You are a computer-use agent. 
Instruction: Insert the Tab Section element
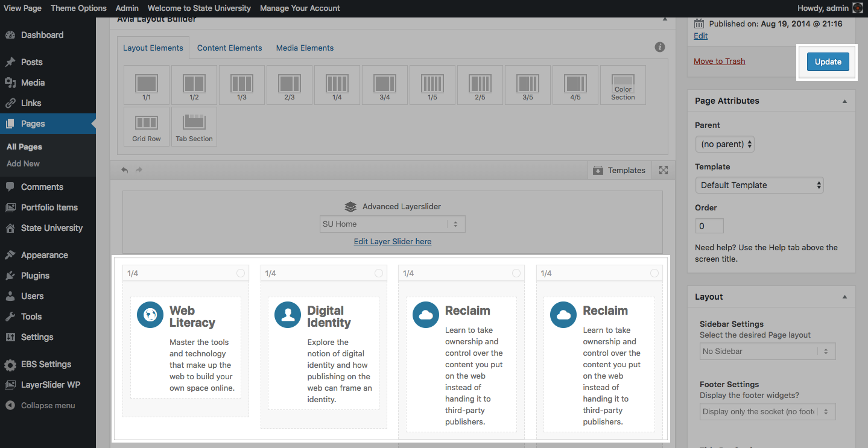[x=194, y=127]
